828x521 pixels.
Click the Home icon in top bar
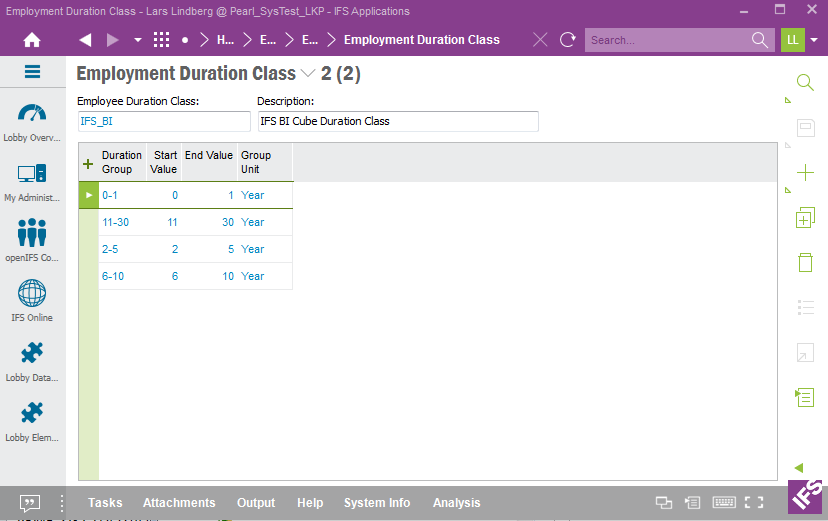pos(32,40)
